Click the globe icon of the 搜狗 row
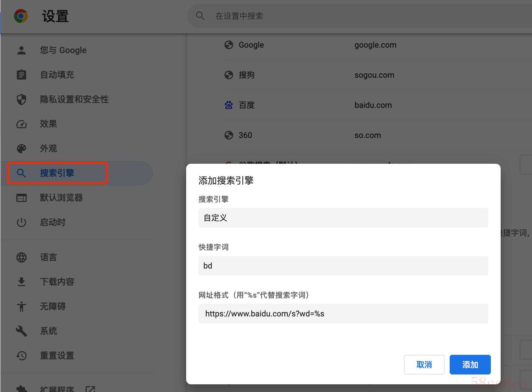 (x=229, y=75)
